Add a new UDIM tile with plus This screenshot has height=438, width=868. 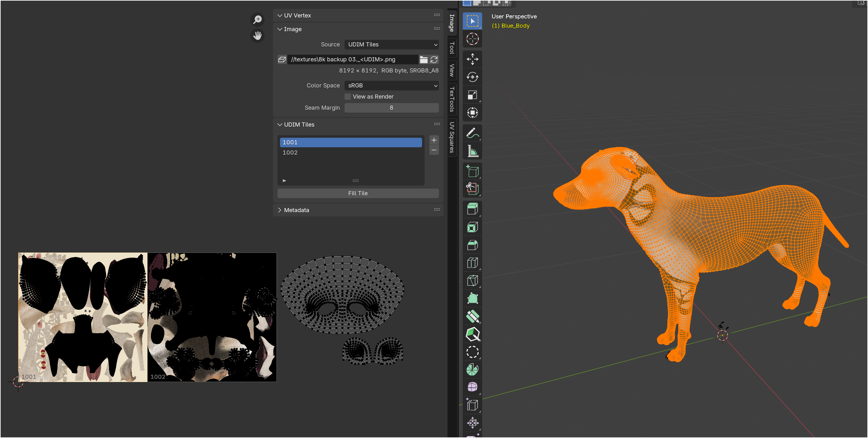click(x=434, y=140)
